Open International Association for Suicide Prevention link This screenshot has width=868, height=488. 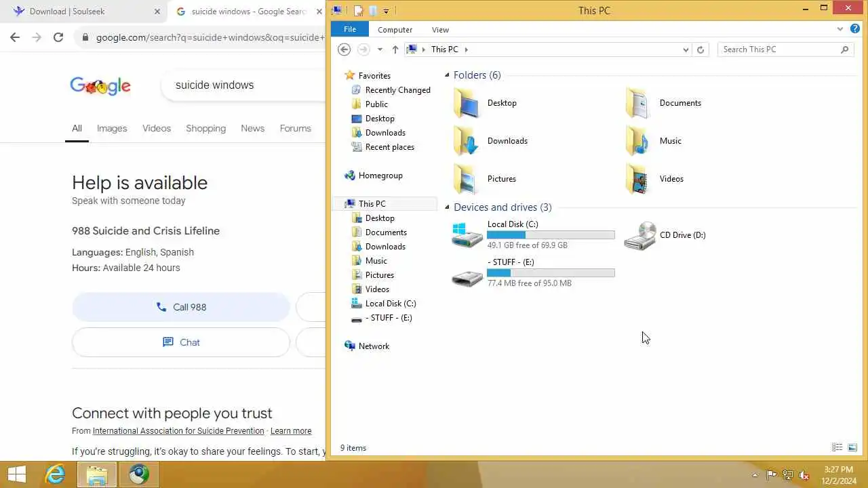pyautogui.click(x=178, y=431)
